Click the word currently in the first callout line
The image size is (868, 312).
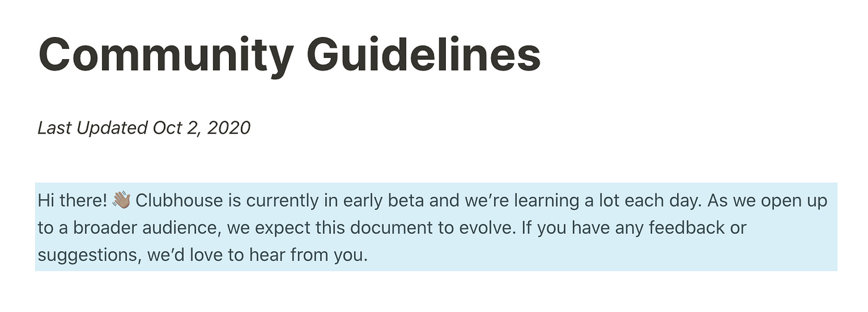(285, 201)
